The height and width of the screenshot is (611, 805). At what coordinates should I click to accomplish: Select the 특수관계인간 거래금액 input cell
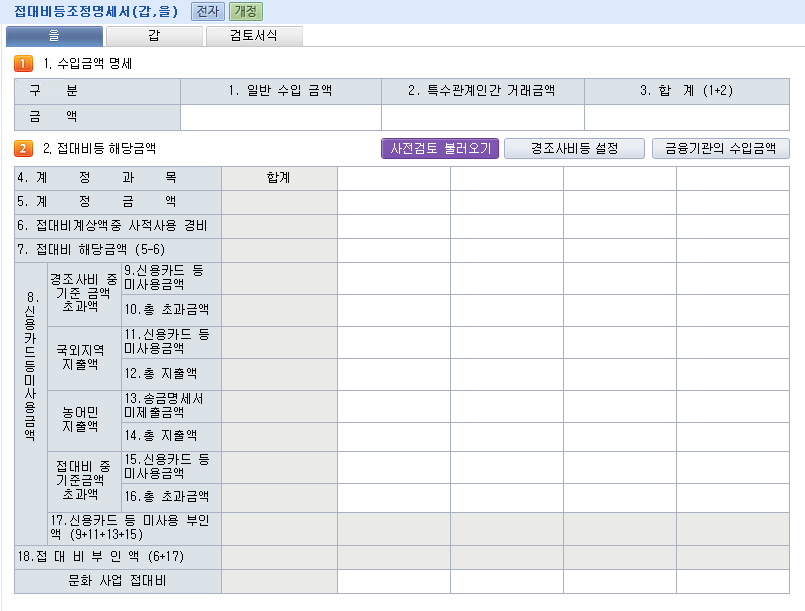pyautogui.click(x=483, y=117)
